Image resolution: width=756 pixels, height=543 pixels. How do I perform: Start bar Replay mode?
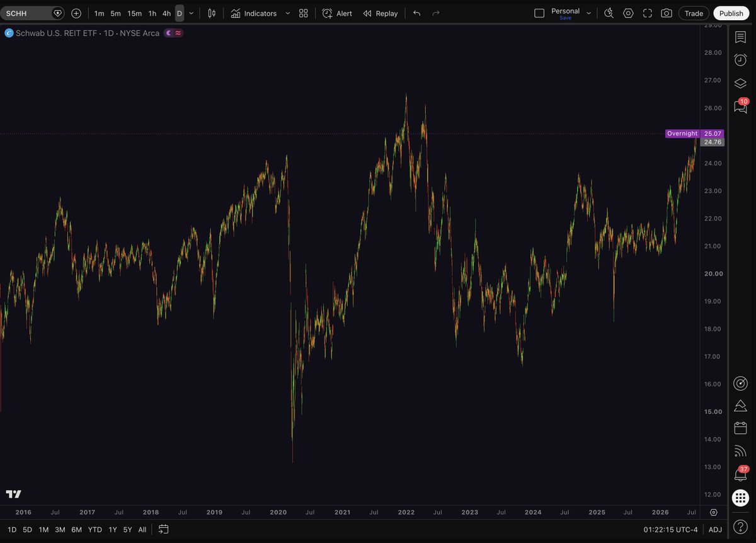tap(381, 13)
